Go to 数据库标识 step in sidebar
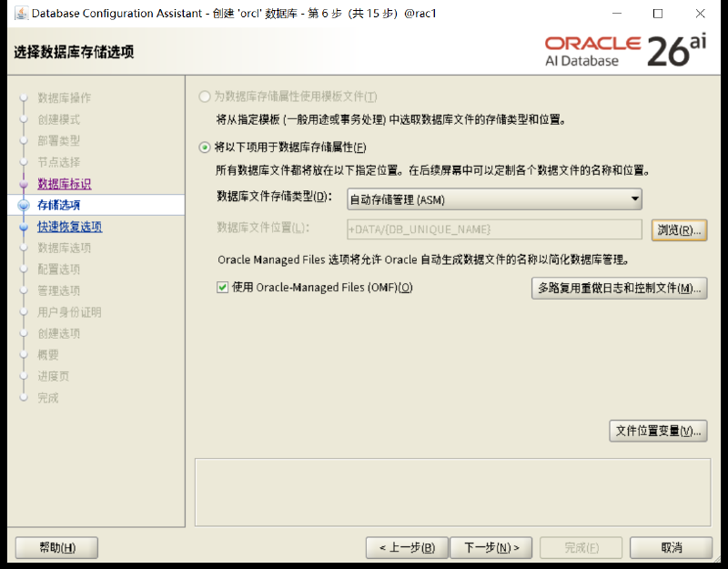 click(64, 184)
